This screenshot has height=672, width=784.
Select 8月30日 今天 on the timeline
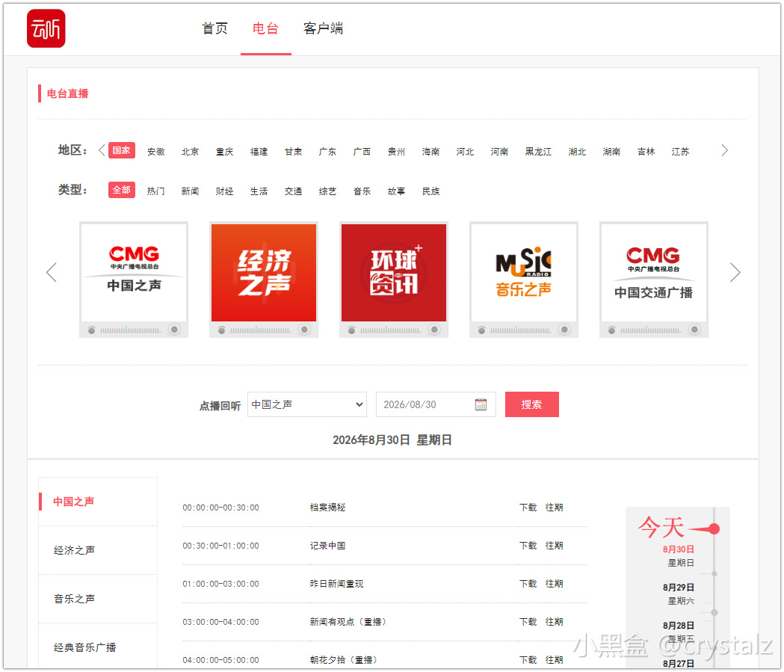(679, 542)
